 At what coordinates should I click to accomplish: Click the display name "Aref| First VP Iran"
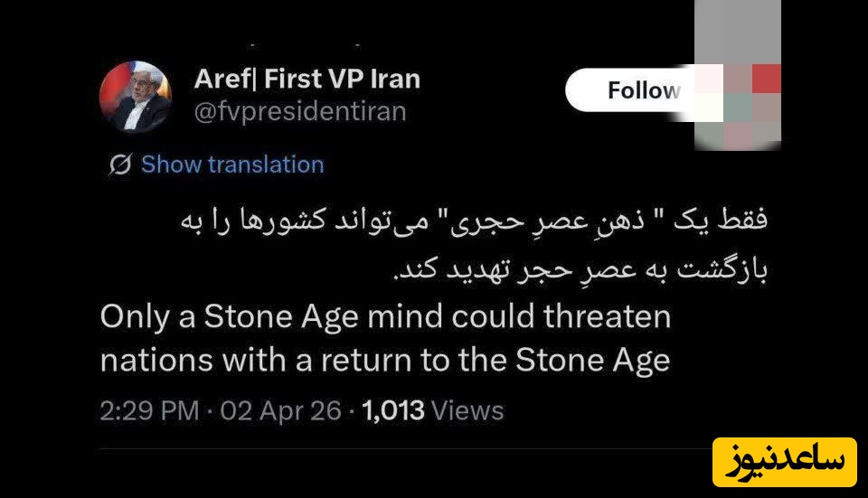pyautogui.click(x=307, y=79)
